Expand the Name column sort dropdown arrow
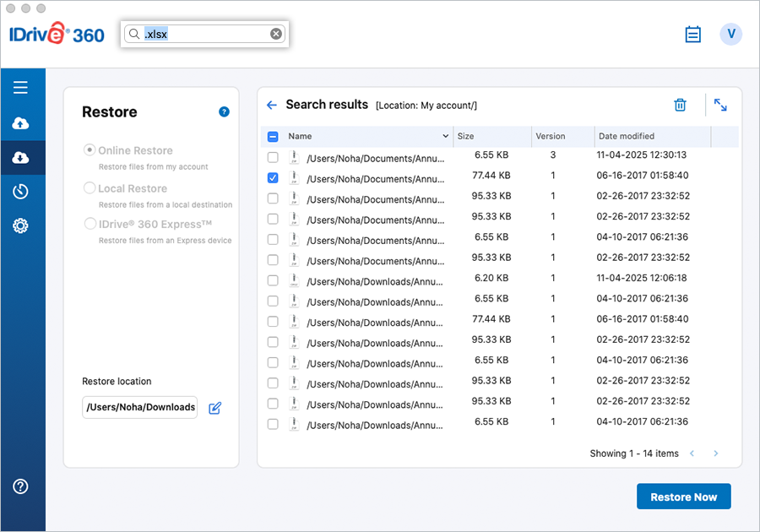The height and width of the screenshot is (532, 760). pos(446,137)
